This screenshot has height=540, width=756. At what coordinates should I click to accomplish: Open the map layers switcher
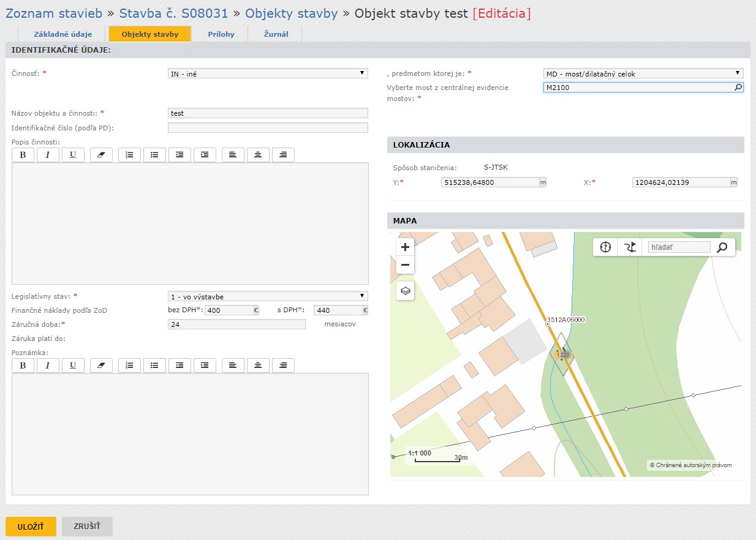click(405, 291)
